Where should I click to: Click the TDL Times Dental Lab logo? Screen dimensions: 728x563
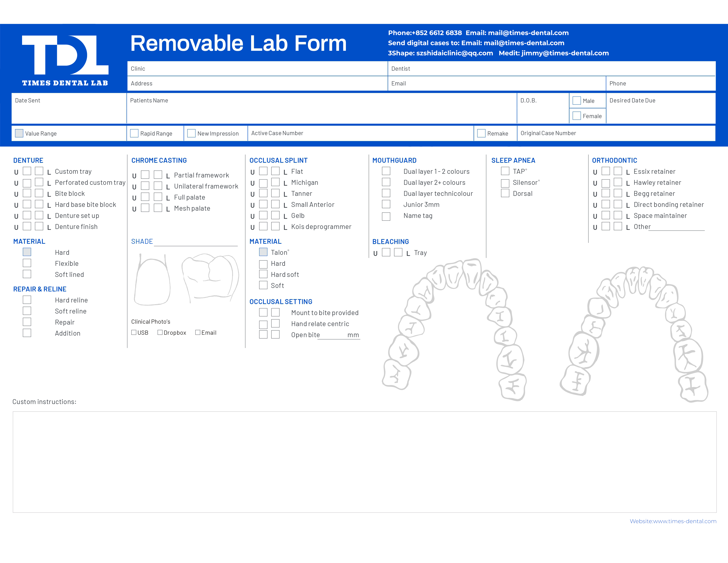(x=65, y=60)
